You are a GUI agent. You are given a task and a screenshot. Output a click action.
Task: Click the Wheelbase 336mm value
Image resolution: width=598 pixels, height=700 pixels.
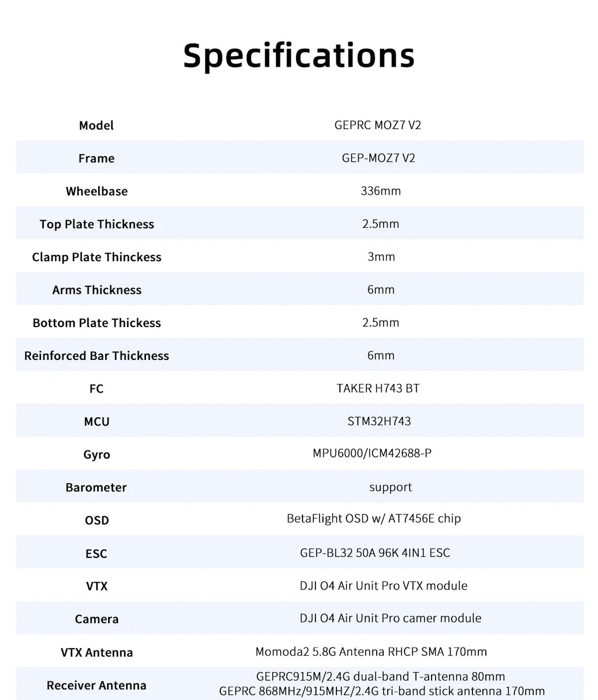coord(381,191)
